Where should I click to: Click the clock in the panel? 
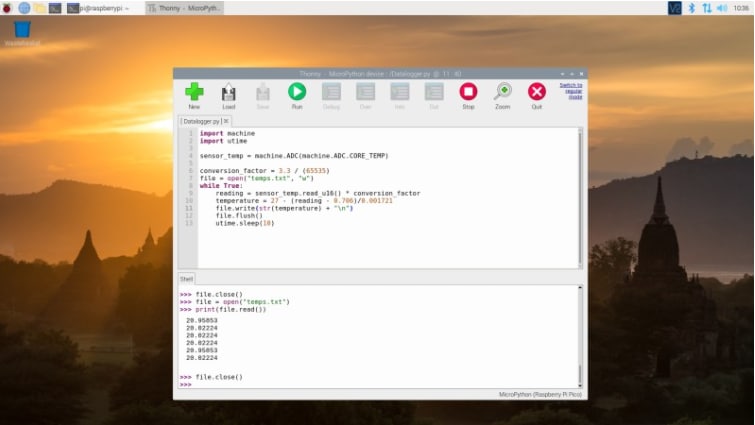tap(741, 8)
